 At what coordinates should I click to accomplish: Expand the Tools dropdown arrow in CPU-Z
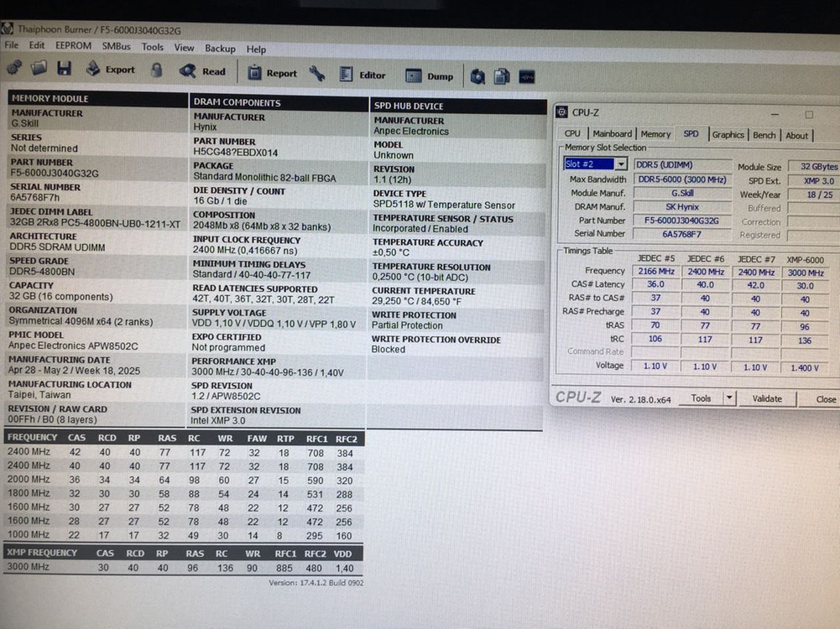[729, 398]
